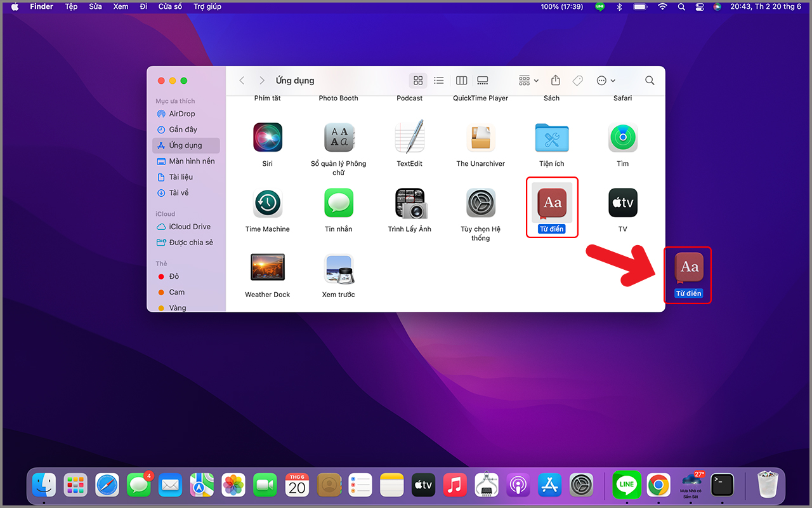The width and height of the screenshot is (812, 508).
Task: Switch to icon grid view
Action: (417, 81)
